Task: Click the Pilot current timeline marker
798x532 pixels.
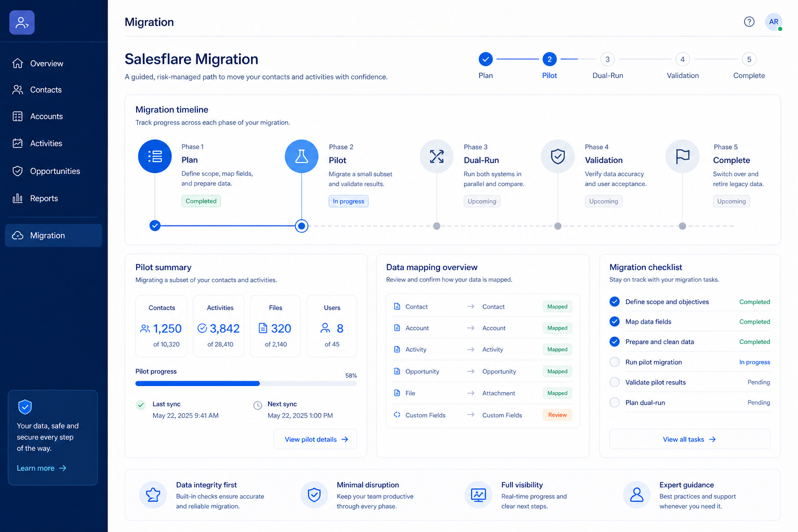Action: [302, 226]
